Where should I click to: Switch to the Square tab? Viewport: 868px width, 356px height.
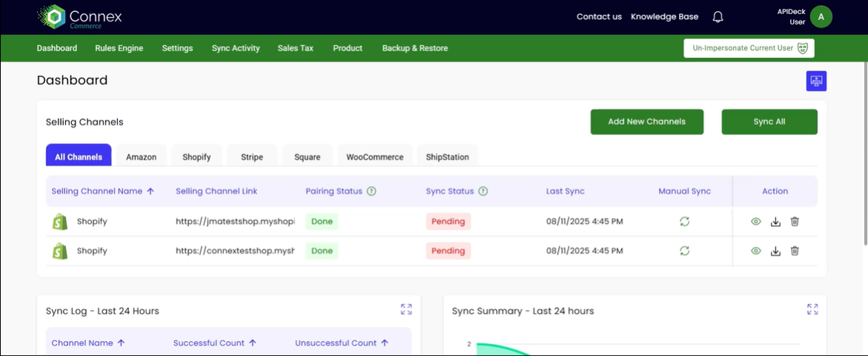(307, 156)
